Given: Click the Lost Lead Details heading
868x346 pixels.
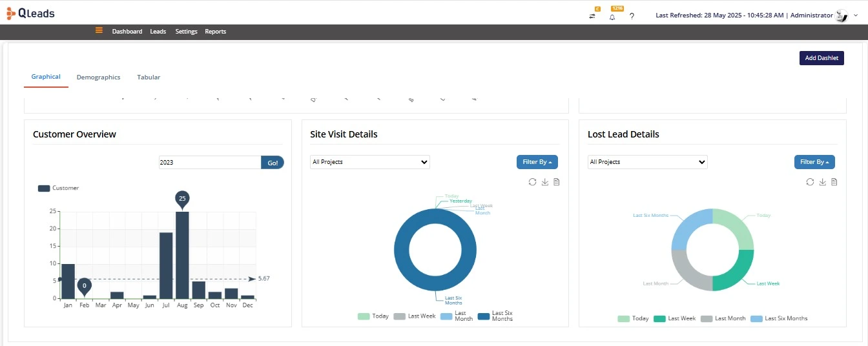Looking at the screenshot, I should [623, 134].
